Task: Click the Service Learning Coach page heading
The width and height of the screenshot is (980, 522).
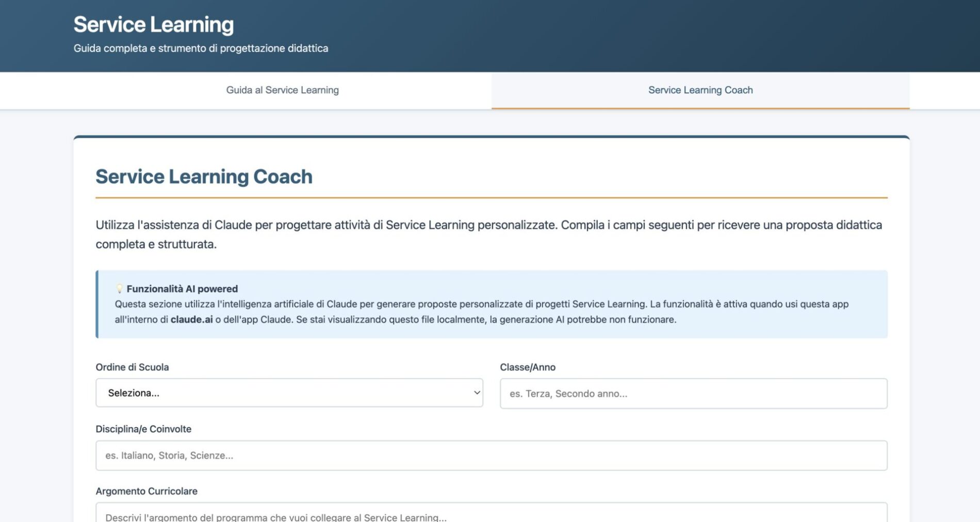Action: [x=204, y=177]
